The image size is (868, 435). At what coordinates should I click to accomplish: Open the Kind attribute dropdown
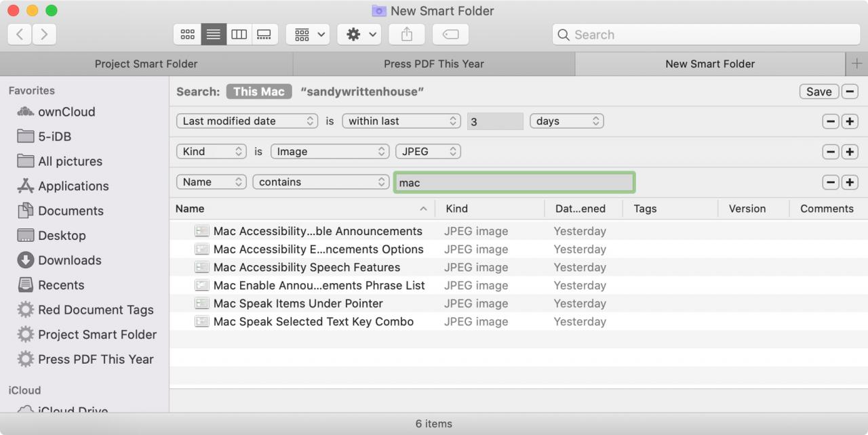click(x=212, y=152)
